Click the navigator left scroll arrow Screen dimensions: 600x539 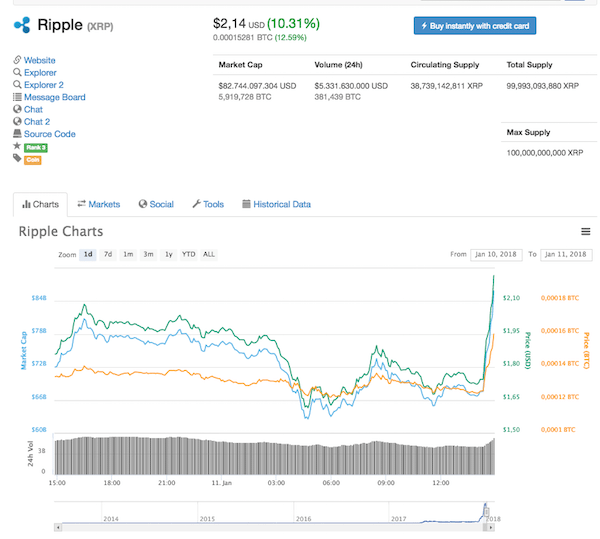tap(58, 528)
